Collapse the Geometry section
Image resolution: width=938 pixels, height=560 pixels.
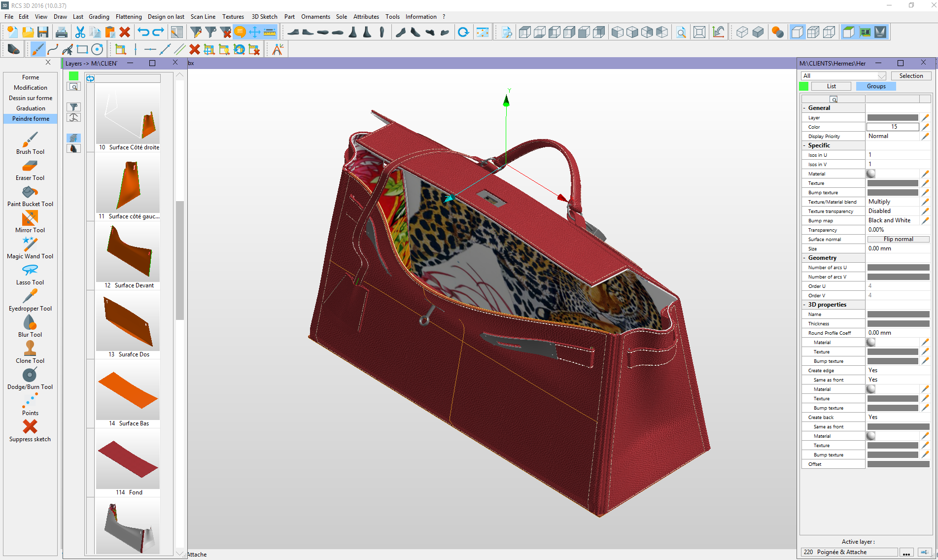805,257
